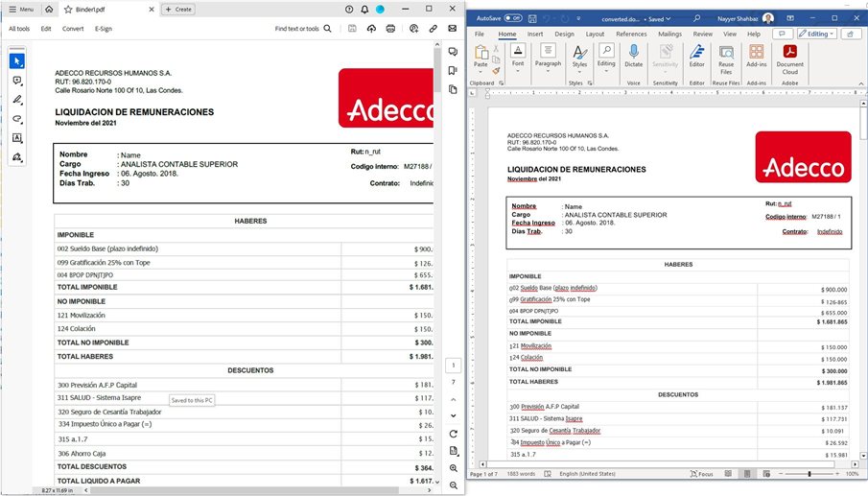Open the Convert menu in Acrobat
The image size is (868, 496).
[x=73, y=29]
